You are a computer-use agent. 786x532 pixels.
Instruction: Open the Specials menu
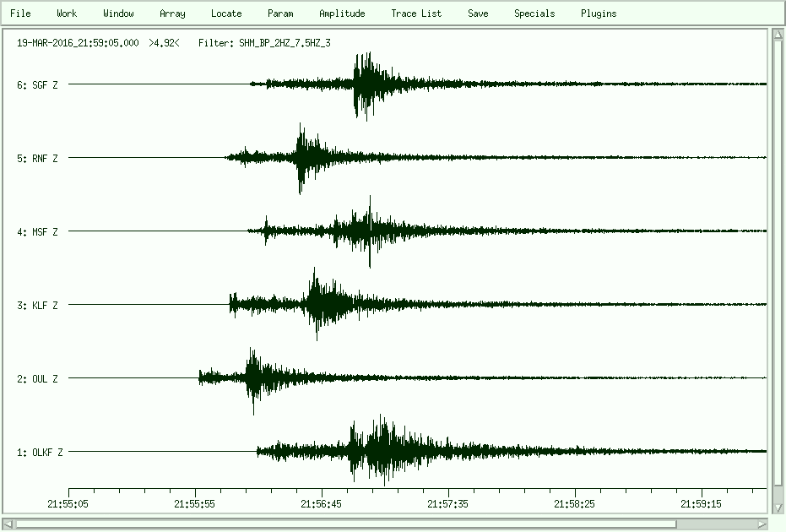[534, 14]
